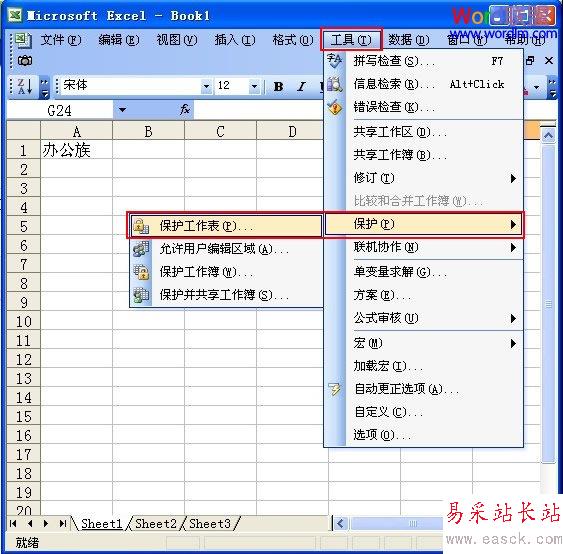Click previous sheet navigation arrow

pos(30,523)
